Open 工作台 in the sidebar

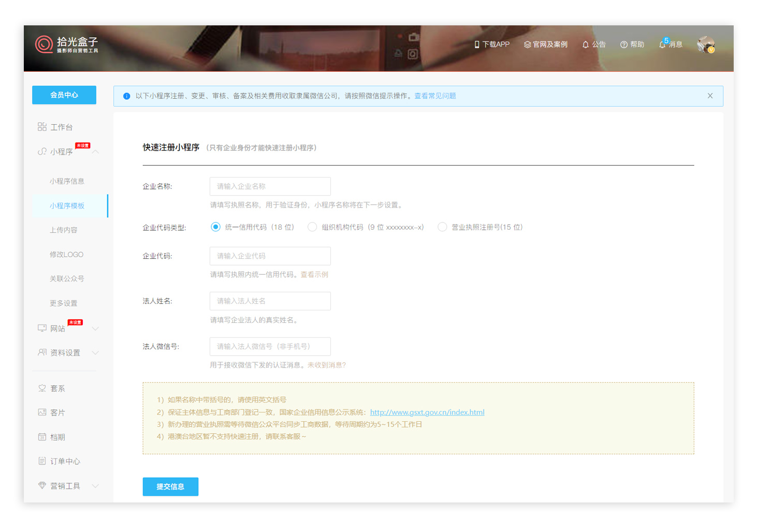61,127
